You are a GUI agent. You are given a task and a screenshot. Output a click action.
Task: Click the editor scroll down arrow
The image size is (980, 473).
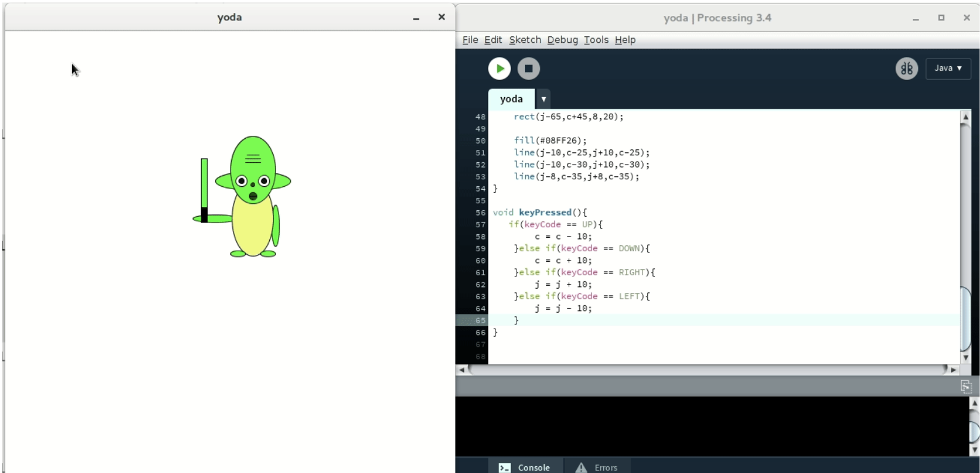[965, 358]
